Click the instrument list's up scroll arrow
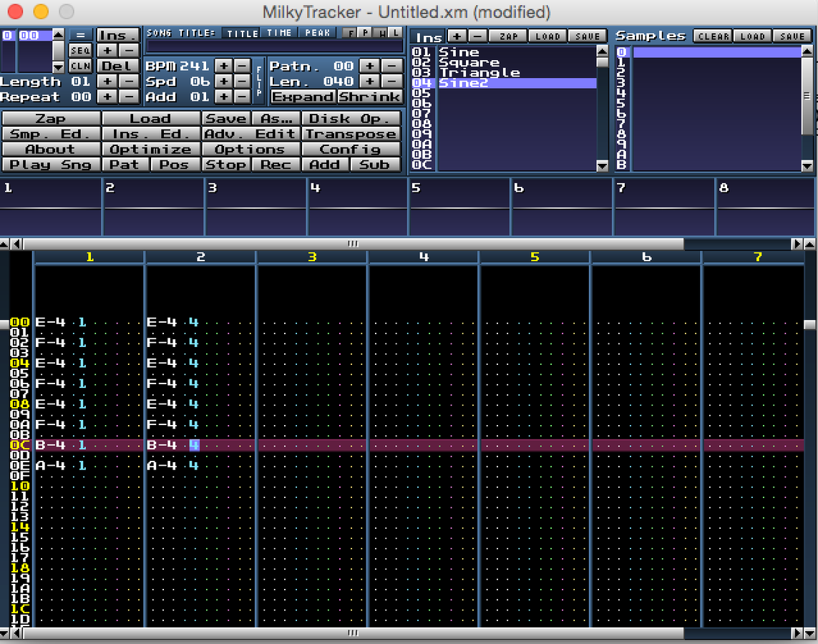The width and height of the screenshot is (818, 644). [602, 51]
